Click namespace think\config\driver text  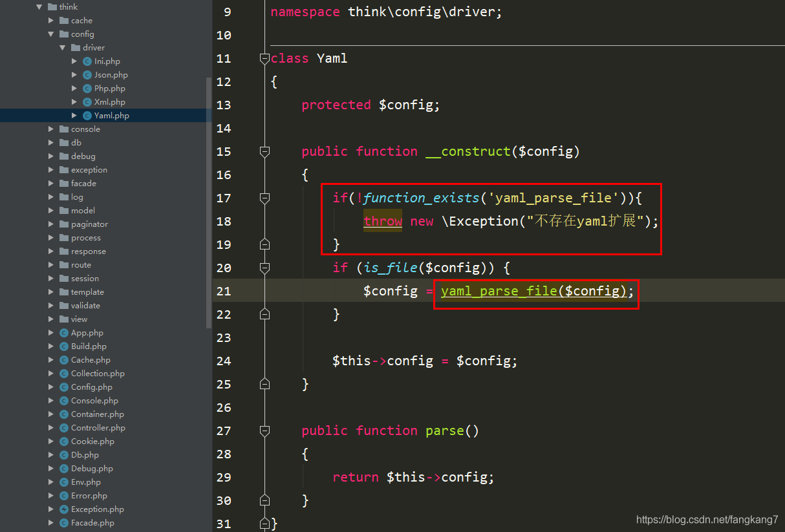386,12
